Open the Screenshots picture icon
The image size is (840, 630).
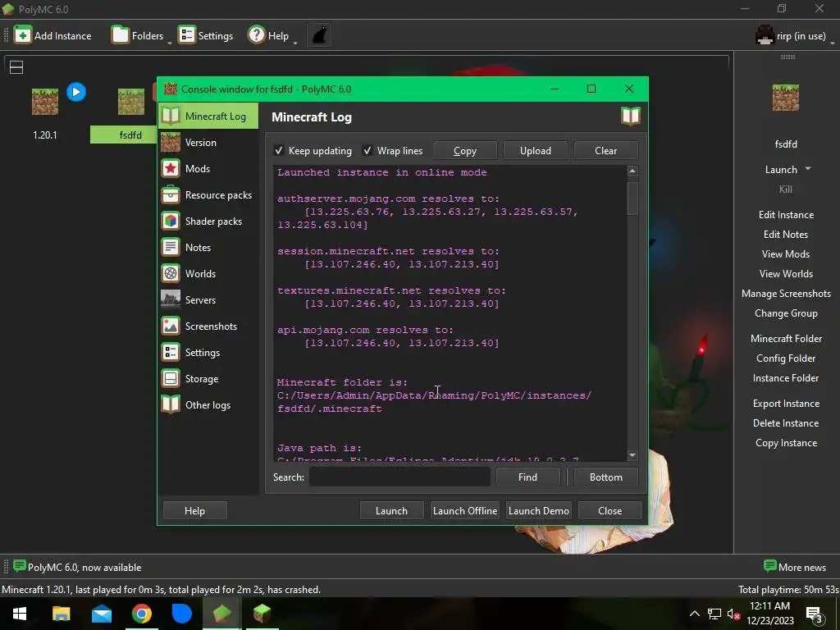point(171,326)
